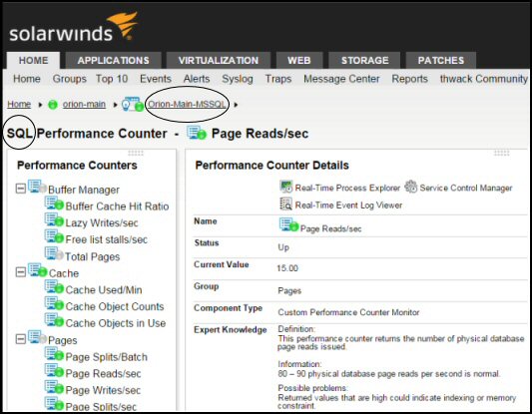Switch to the WEB tab
532x414 pixels.
(299, 60)
